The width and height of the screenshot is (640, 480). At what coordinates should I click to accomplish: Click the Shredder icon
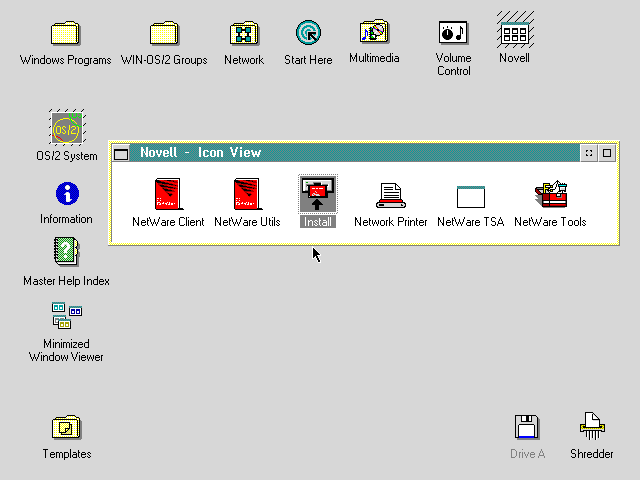(592, 426)
